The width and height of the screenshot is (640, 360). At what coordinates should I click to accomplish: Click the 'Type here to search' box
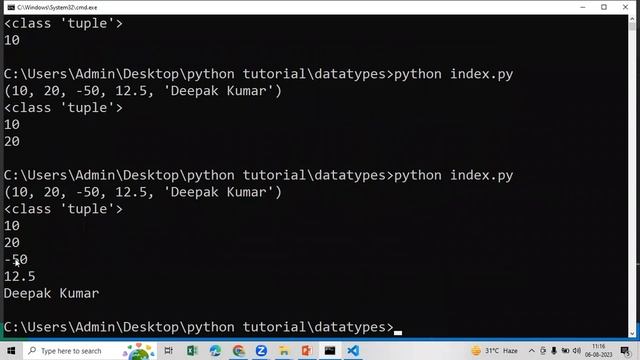click(x=71, y=351)
